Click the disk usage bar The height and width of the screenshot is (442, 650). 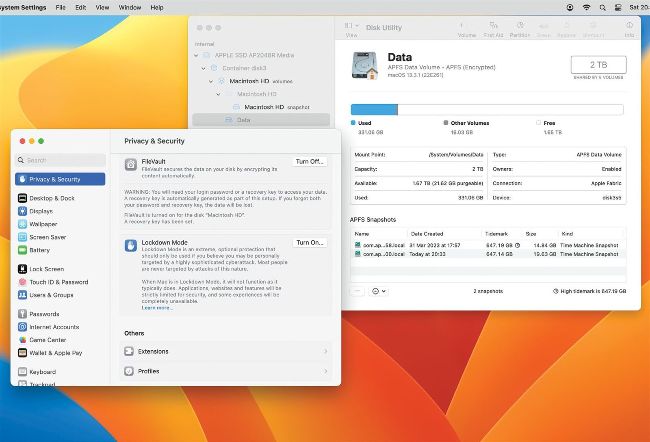pyautogui.click(x=487, y=109)
